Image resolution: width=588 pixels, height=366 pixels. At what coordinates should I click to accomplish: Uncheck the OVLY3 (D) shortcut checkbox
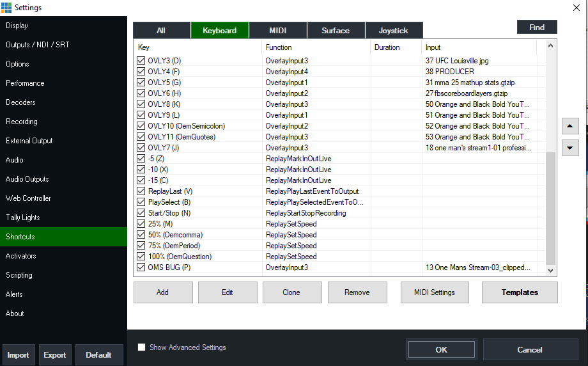pos(141,61)
